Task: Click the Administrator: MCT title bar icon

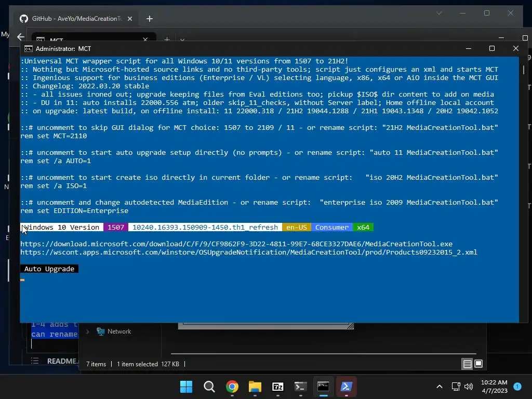Action: click(x=29, y=49)
